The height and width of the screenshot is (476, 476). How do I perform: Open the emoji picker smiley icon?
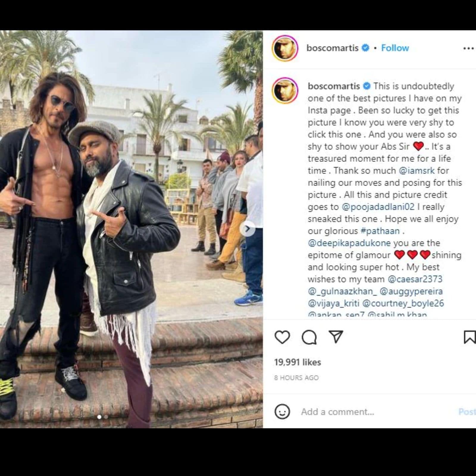coord(282,412)
